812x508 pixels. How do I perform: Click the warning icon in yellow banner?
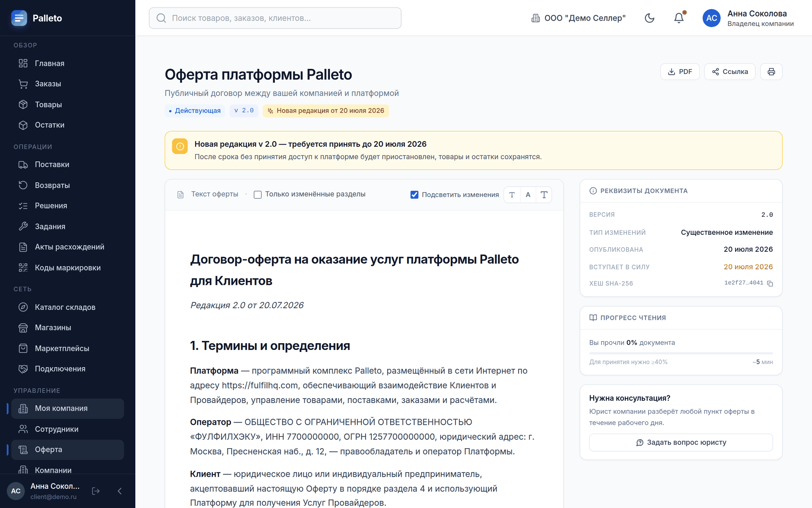pos(180,146)
